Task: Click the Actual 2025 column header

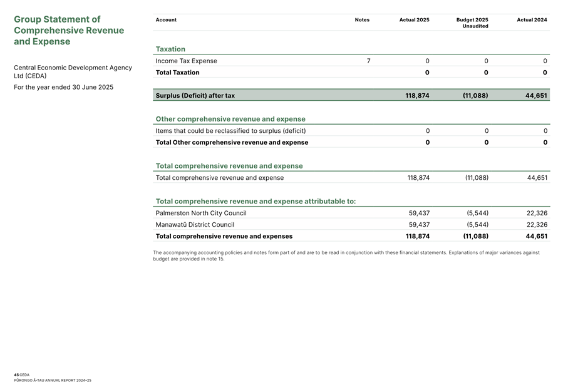Action: point(414,20)
